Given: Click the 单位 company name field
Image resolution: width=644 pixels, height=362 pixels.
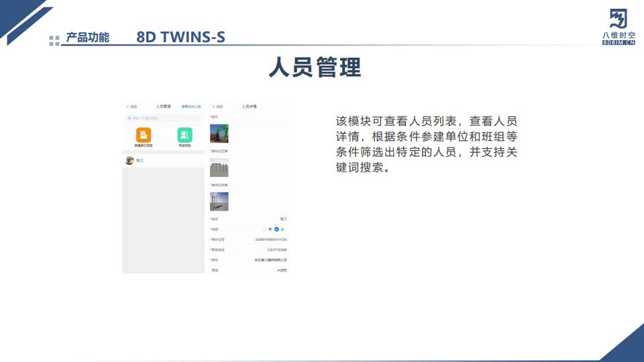Looking at the screenshot, I should [270, 259].
